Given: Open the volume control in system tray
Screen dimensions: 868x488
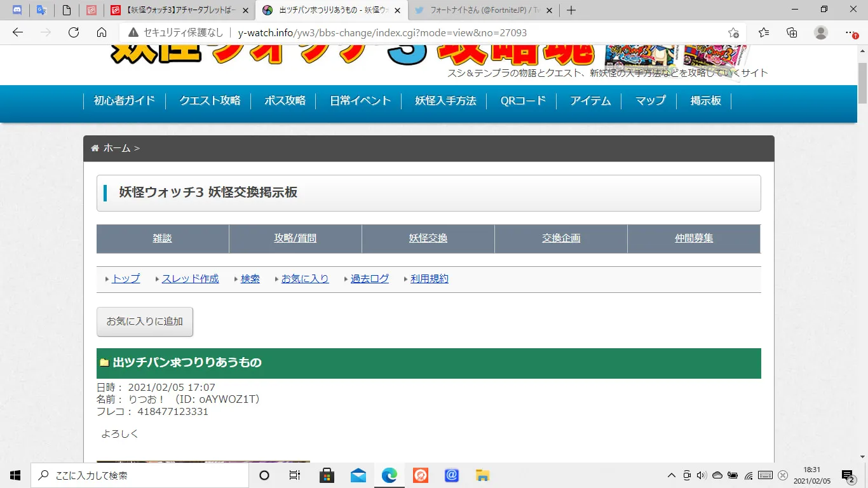Looking at the screenshot, I should click(x=702, y=475).
